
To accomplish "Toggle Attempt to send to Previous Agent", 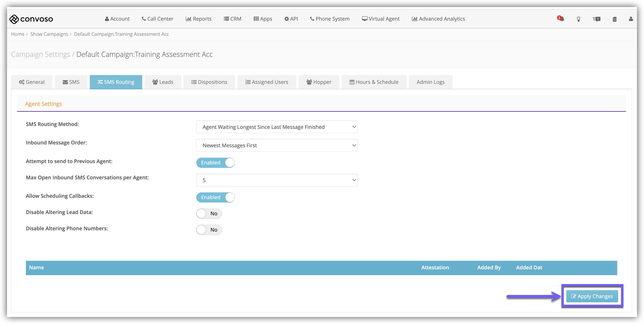I will (215, 162).
